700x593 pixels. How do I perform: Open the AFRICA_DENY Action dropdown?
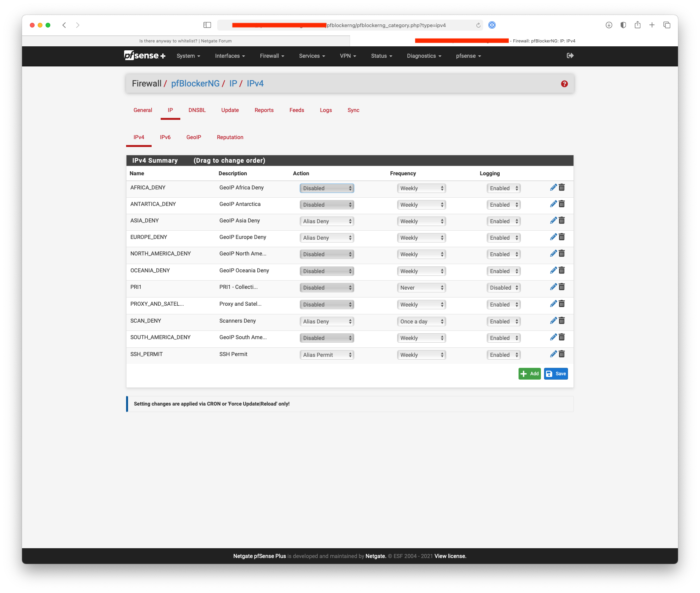pos(327,188)
